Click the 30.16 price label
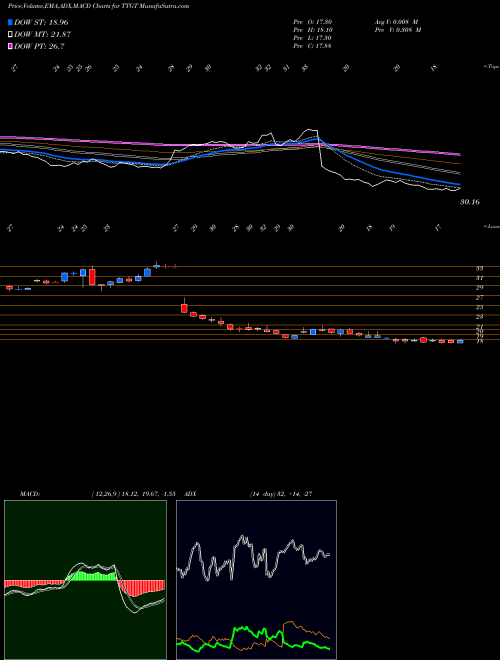This screenshot has height=660, width=500. (470, 202)
